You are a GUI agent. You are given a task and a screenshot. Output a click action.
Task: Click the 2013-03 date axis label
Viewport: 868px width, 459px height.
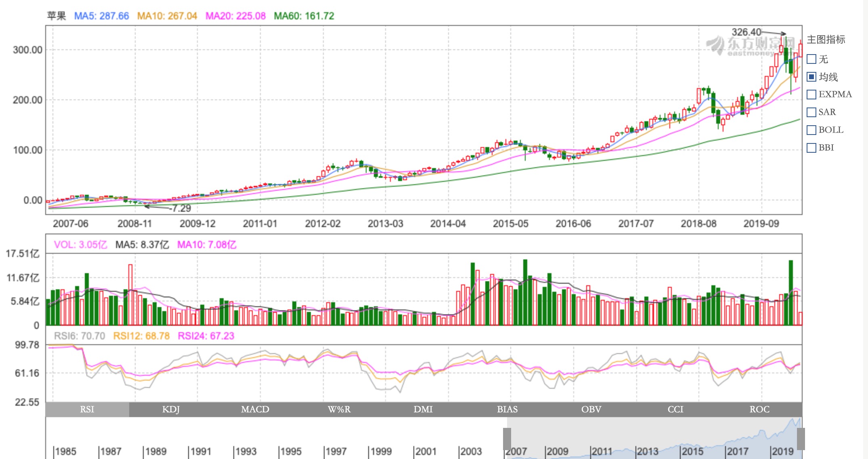386,223
